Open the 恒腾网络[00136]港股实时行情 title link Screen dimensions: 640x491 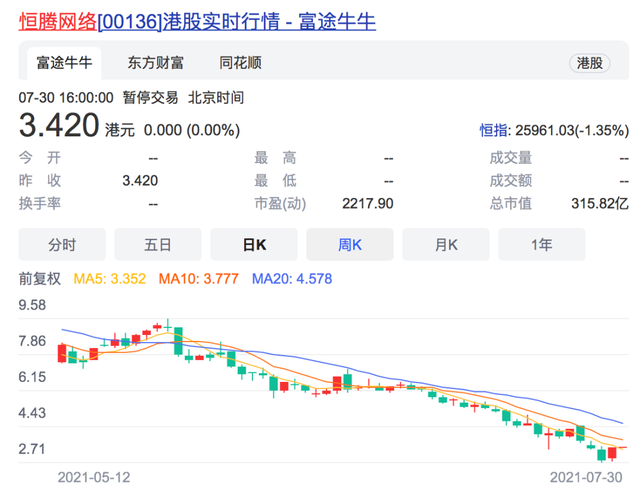[x=197, y=21]
